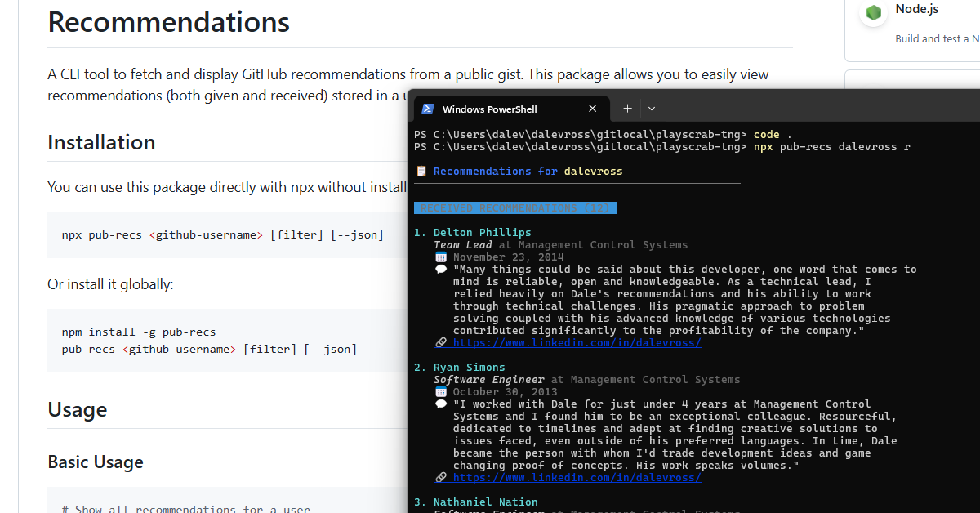The image size is (980, 513).
Task: Click the RECEIVED RECOMMENDATIONS (12) banner
Action: pyautogui.click(x=515, y=208)
